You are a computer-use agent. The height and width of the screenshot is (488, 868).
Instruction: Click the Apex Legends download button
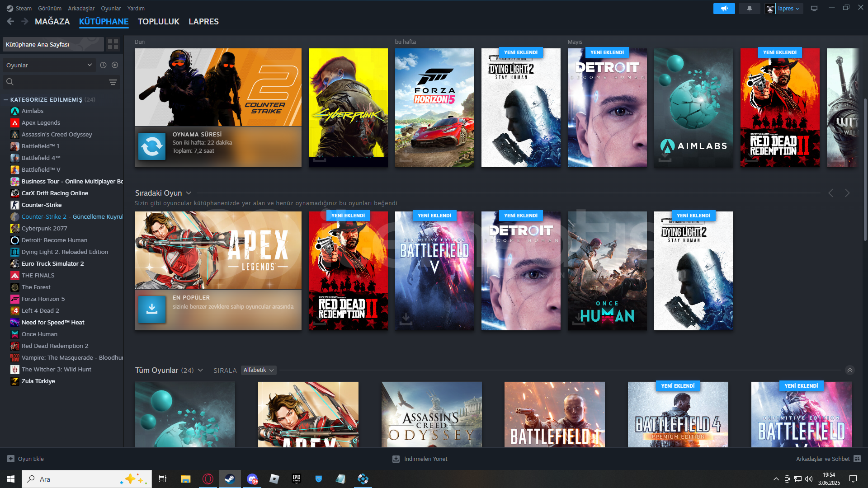point(152,310)
